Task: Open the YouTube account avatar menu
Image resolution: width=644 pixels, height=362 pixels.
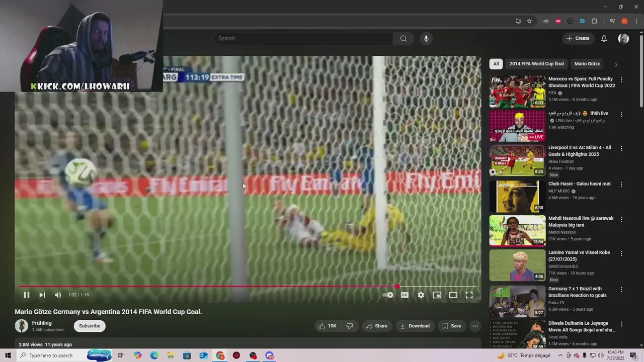Action: (x=624, y=38)
